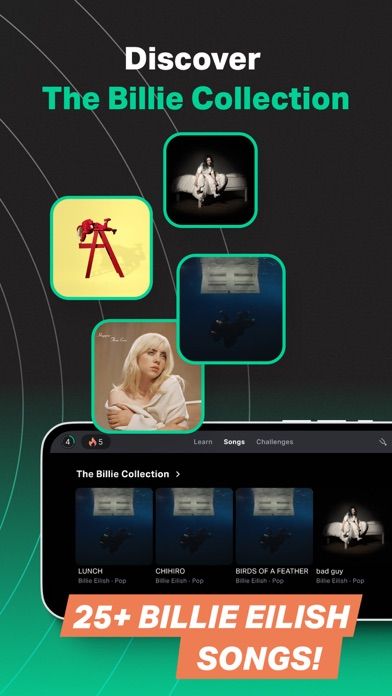Open the CHIHIRO song thumbnail
Viewport: 392px width, 696px height.
click(194, 526)
